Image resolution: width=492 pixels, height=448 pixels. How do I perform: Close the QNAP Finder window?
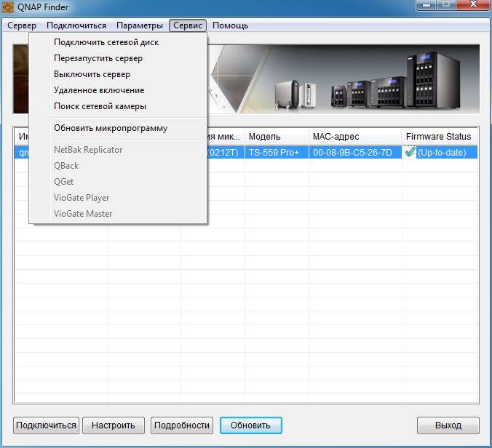[x=473, y=5]
